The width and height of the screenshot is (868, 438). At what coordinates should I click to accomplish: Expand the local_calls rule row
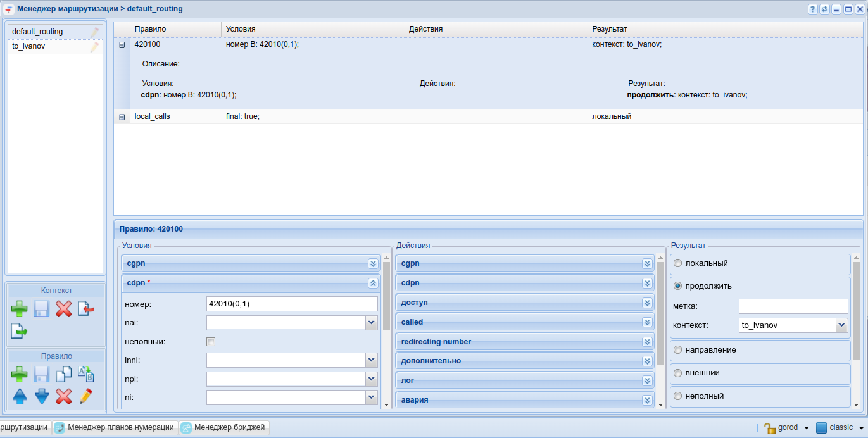pos(122,117)
